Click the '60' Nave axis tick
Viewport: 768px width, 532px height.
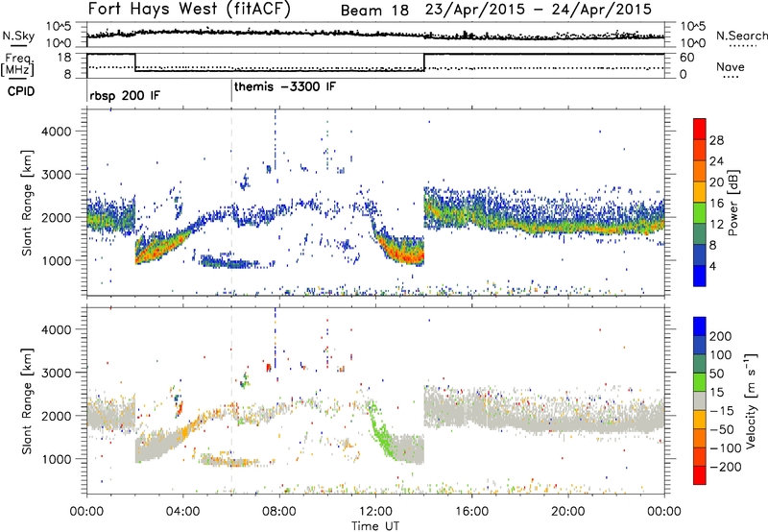click(687, 58)
